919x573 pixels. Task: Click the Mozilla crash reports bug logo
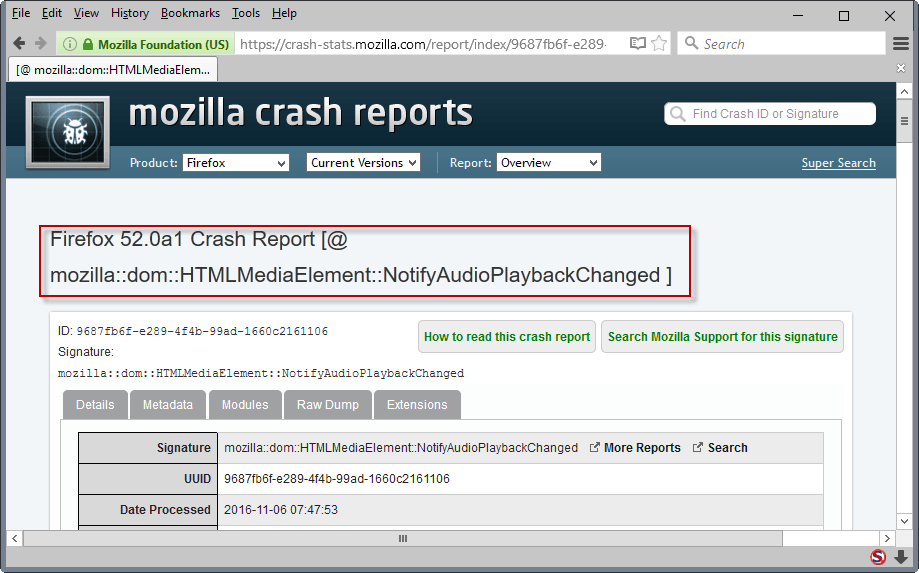(68, 132)
